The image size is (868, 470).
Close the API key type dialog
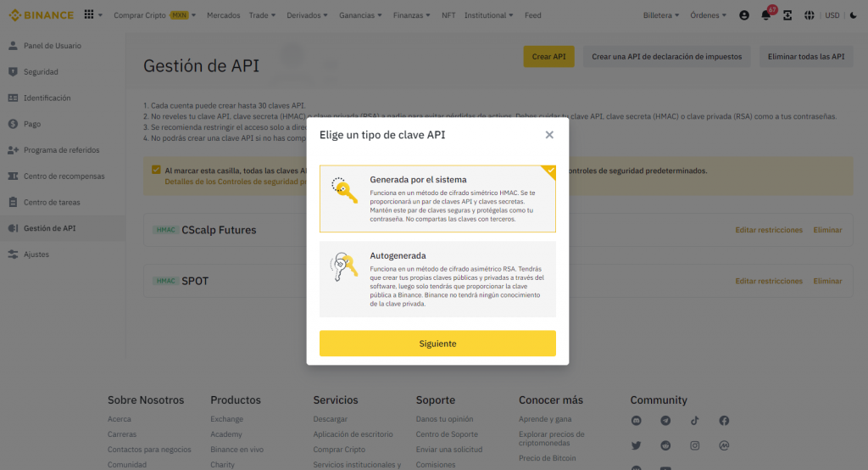point(549,135)
